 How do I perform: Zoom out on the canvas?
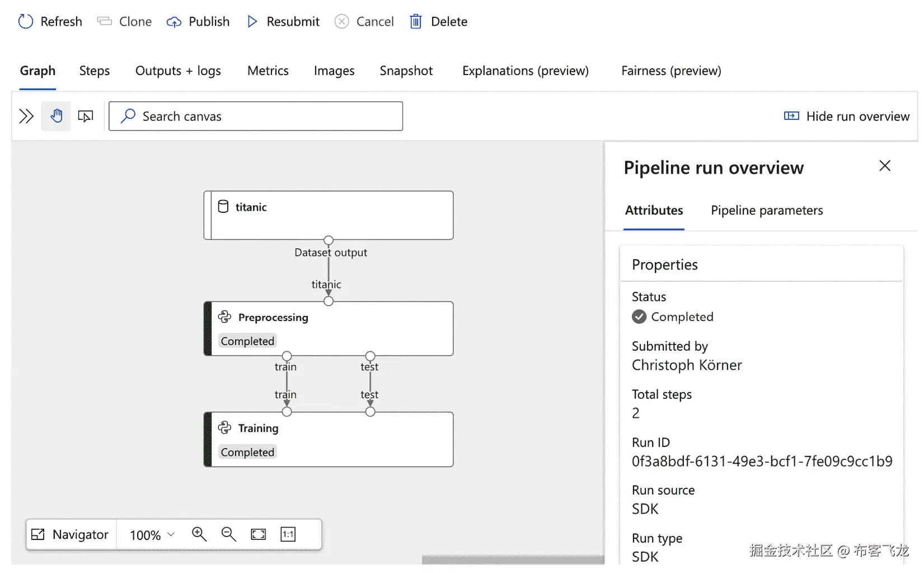(228, 534)
